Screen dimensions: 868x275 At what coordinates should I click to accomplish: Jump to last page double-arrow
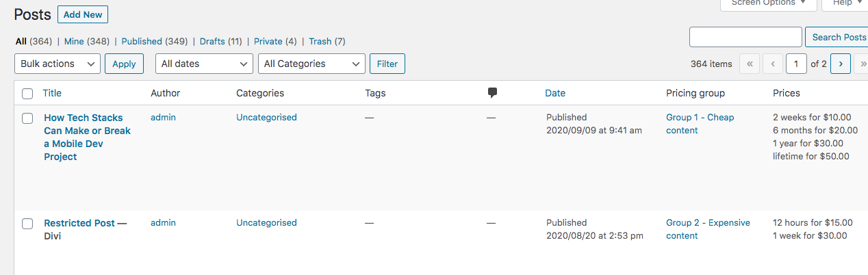(861, 64)
